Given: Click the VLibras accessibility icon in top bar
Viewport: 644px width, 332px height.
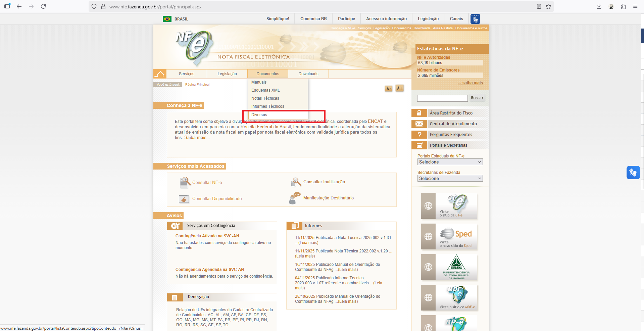Looking at the screenshot, I should coord(475,19).
